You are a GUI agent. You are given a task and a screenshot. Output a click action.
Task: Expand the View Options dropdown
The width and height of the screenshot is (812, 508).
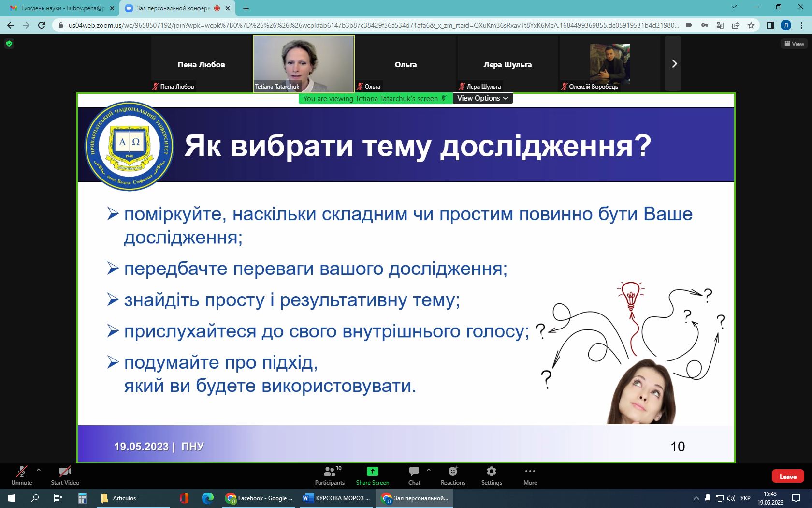483,98
